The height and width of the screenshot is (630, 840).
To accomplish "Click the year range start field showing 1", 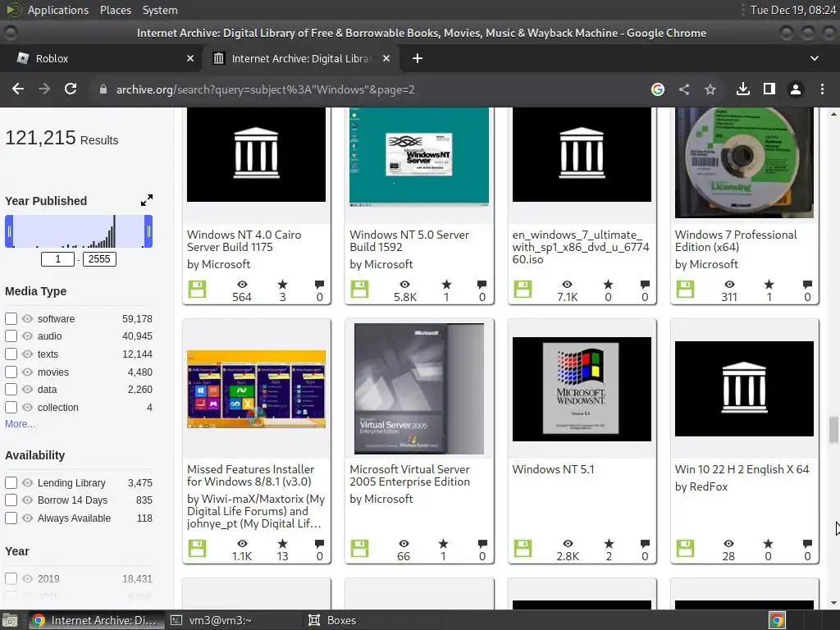I will coord(58,259).
